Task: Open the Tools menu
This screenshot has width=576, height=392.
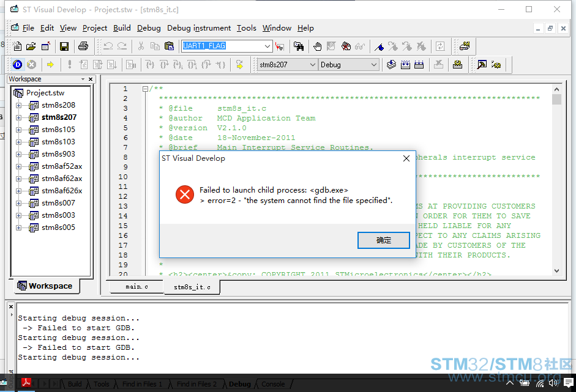Action: coord(247,28)
